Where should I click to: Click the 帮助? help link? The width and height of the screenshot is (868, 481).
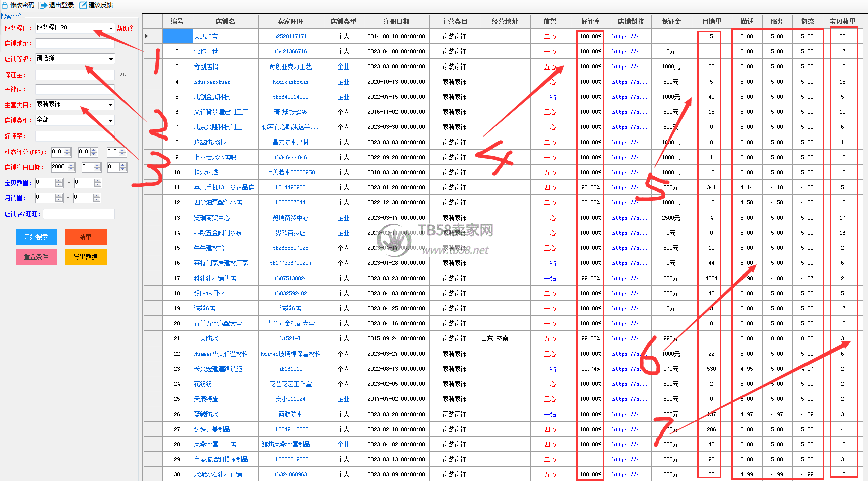pos(125,28)
